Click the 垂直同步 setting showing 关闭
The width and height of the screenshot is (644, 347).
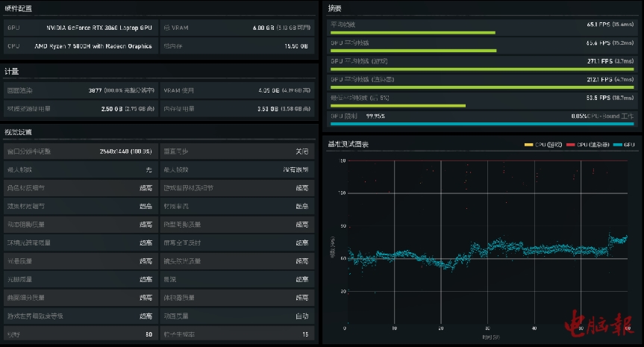pyautogui.click(x=236, y=151)
